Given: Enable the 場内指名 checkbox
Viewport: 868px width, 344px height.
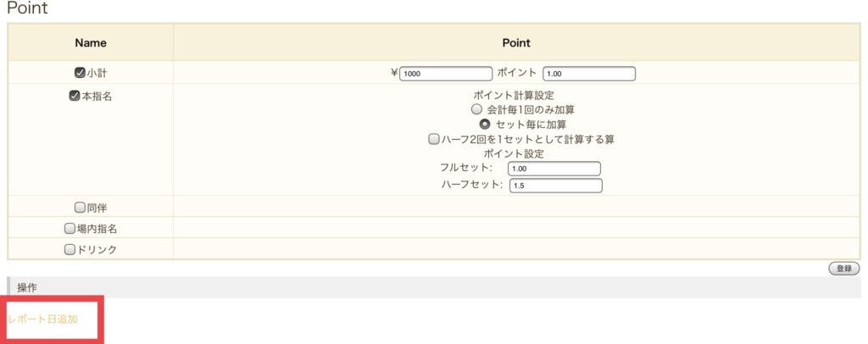Looking at the screenshot, I should [x=70, y=228].
